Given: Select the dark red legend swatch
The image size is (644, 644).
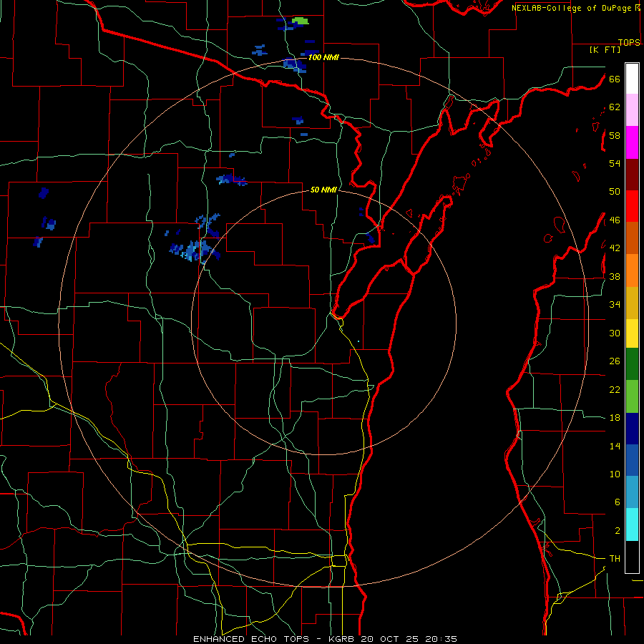Looking at the screenshot, I should (x=632, y=174).
